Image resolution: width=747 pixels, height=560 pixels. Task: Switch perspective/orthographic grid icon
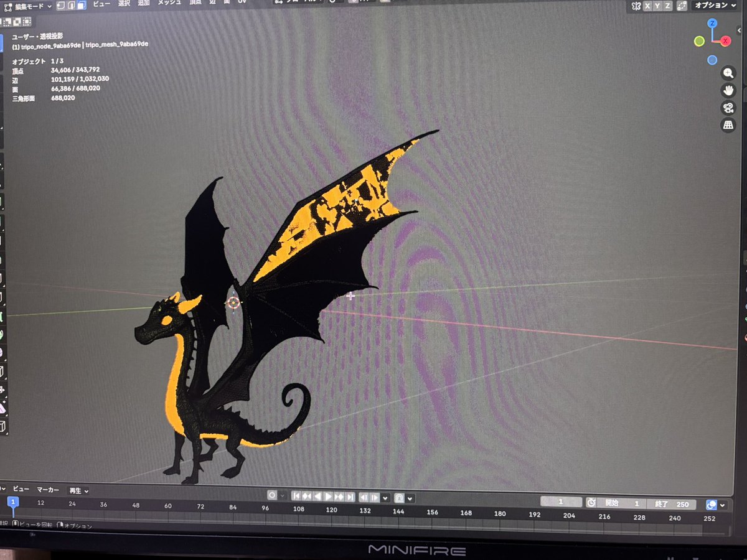[x=728, y=125]
